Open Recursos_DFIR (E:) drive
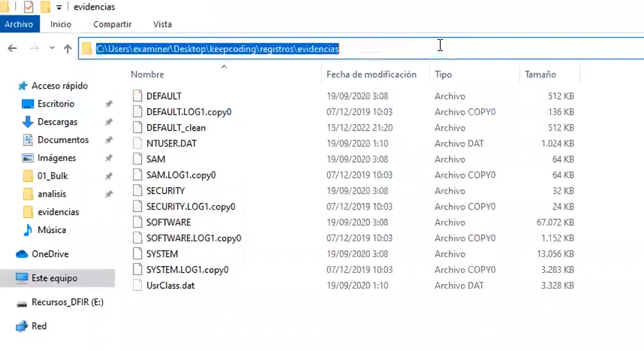The height and width of the screenshot is (351, 644). tap(68, 302)
